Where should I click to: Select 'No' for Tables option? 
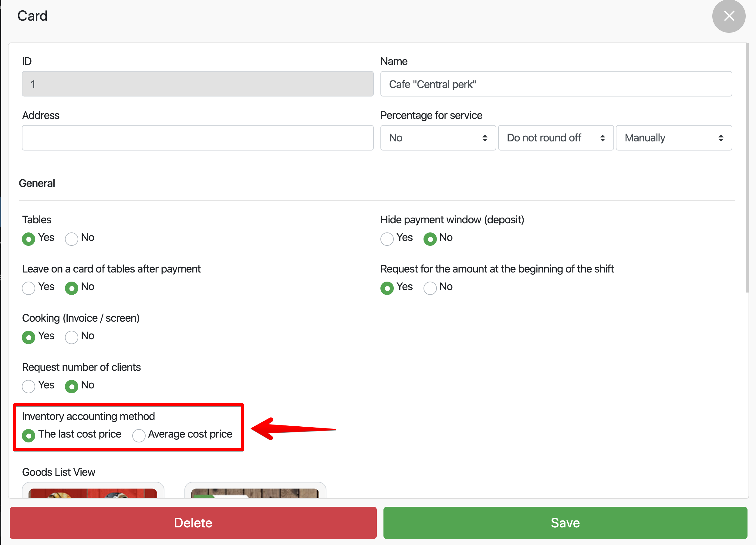pyautogui.click(x=71, y=239)
